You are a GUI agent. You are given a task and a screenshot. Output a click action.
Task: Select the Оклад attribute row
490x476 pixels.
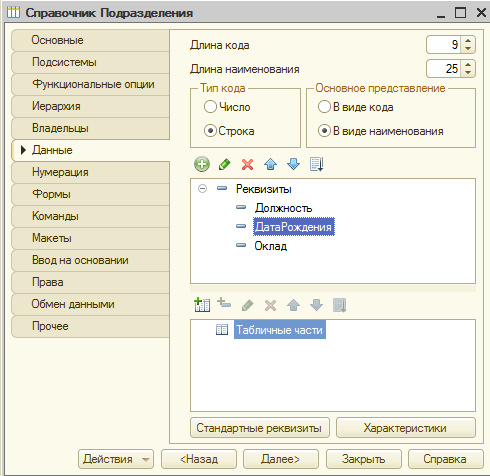271,246
